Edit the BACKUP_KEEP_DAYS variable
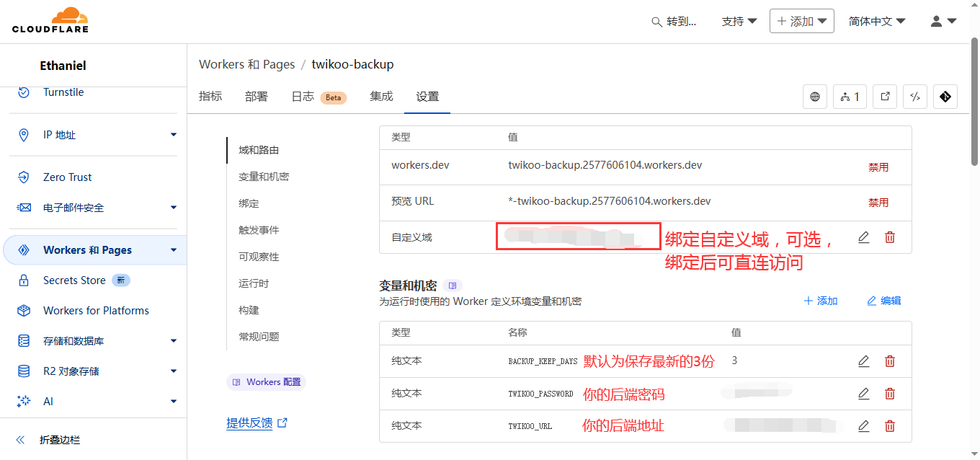 (863, 361)
